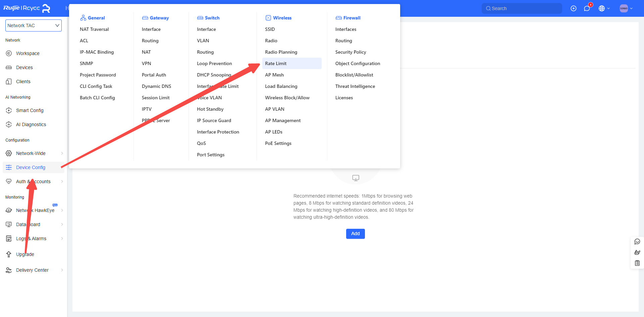Open Devices from the sidebar
644x317 pixels.
tap(24, 67)
